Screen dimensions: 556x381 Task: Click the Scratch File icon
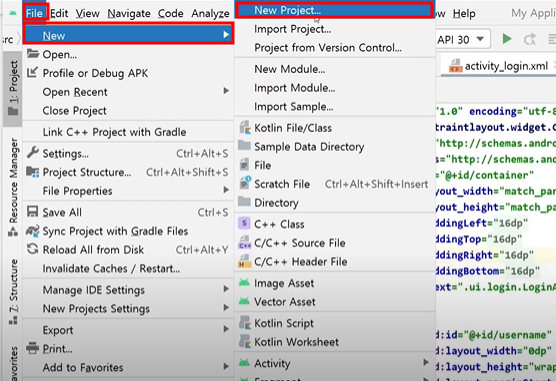(x=245, y=183)
